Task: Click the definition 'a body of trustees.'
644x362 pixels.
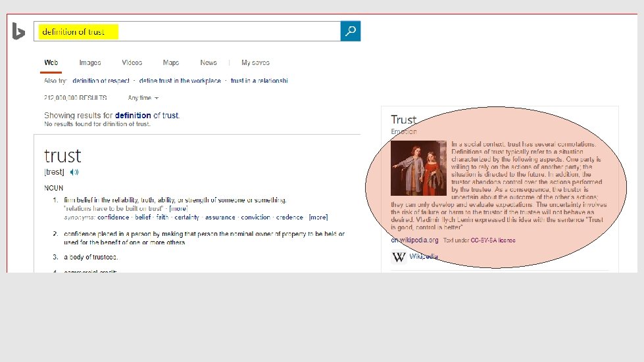Action: [91, 258]
